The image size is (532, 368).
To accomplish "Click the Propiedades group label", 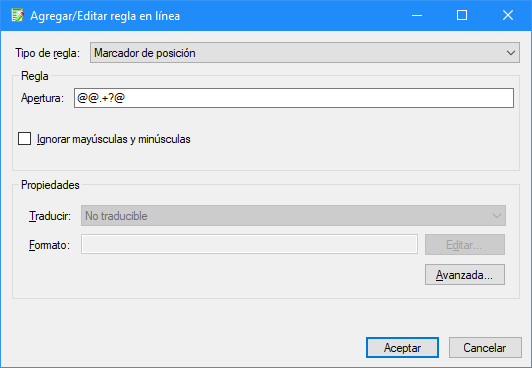I will click(x=50, y=185).
